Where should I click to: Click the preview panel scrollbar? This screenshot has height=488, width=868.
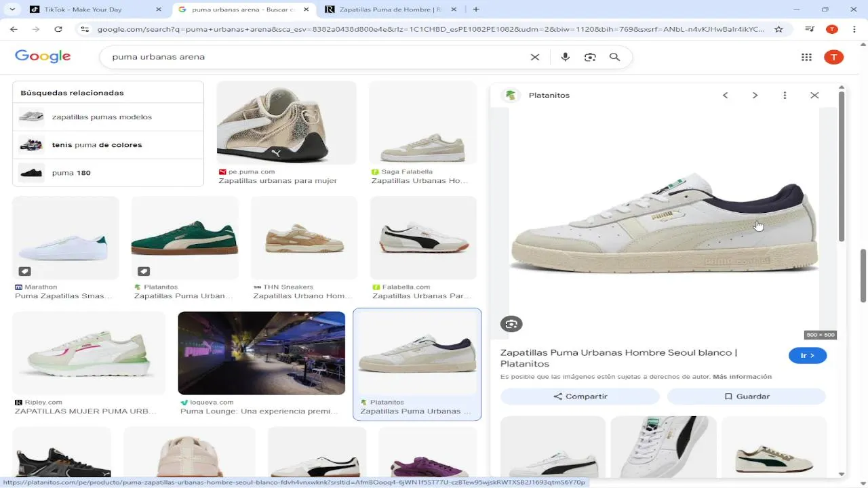point(842,166)
